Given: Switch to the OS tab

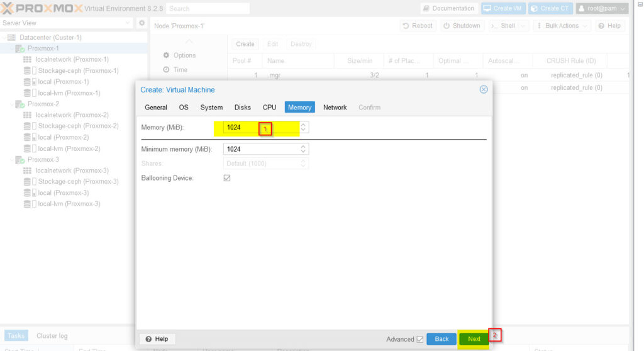Looking at the screenshot, I should tap(184, 108).
